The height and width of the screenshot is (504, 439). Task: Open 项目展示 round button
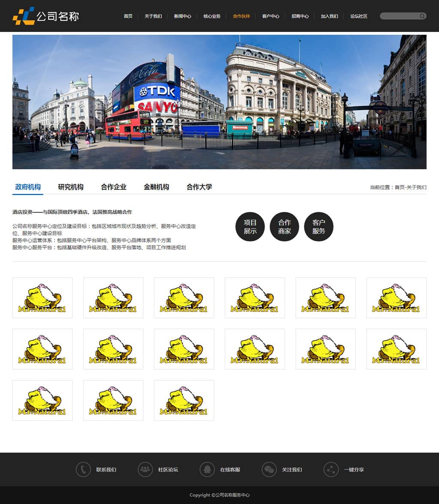click(250, 227)
